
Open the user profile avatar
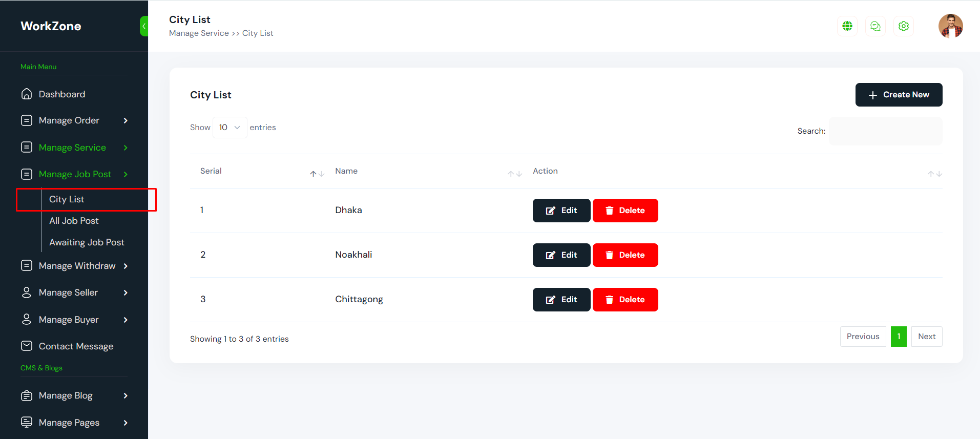point(950,26)
